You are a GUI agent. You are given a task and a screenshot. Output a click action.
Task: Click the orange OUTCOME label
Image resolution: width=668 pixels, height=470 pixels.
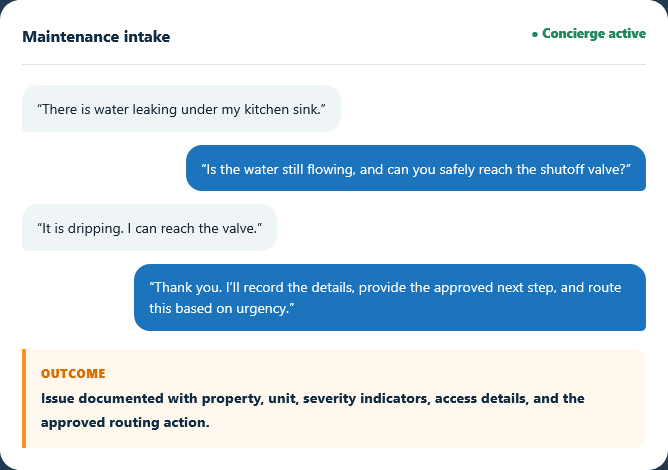[73, 374]
